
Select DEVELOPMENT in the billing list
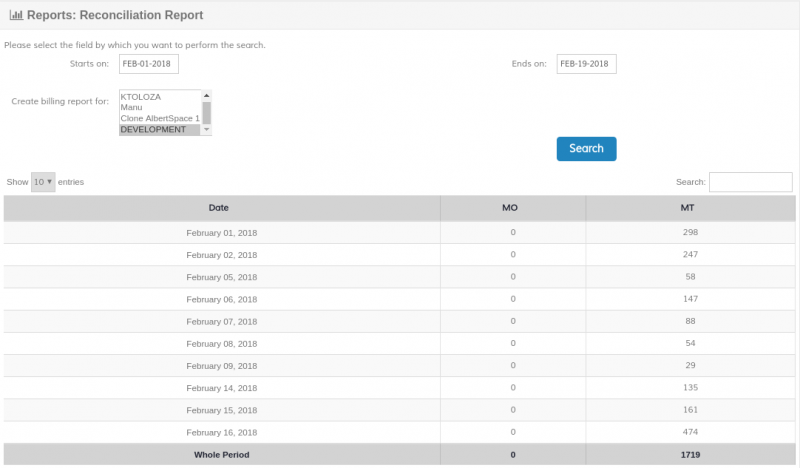pyautogui.click(x=159, y=129)
